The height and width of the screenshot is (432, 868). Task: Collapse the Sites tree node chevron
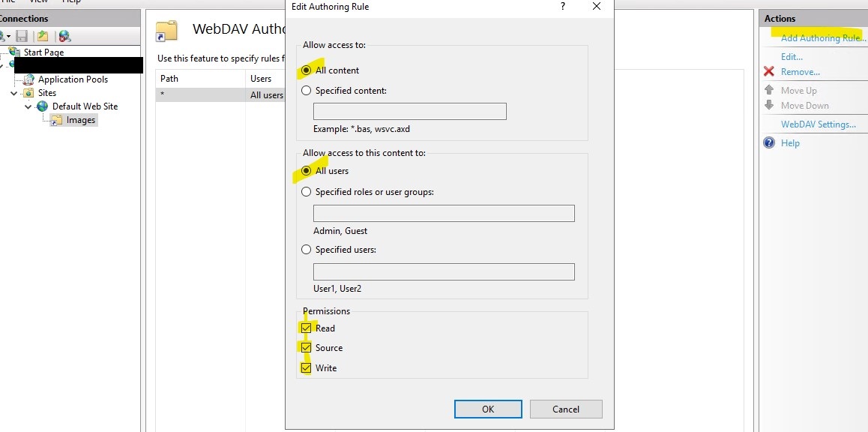click(14, 93)
